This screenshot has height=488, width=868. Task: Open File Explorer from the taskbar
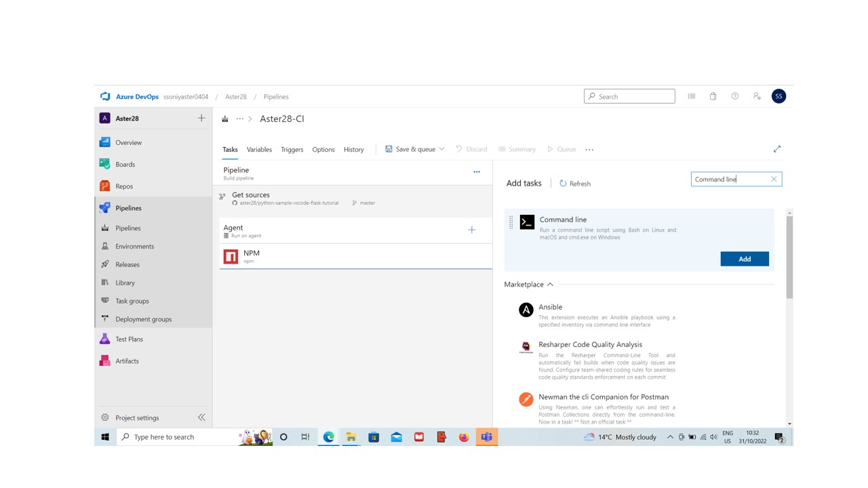tap(351, 437)
